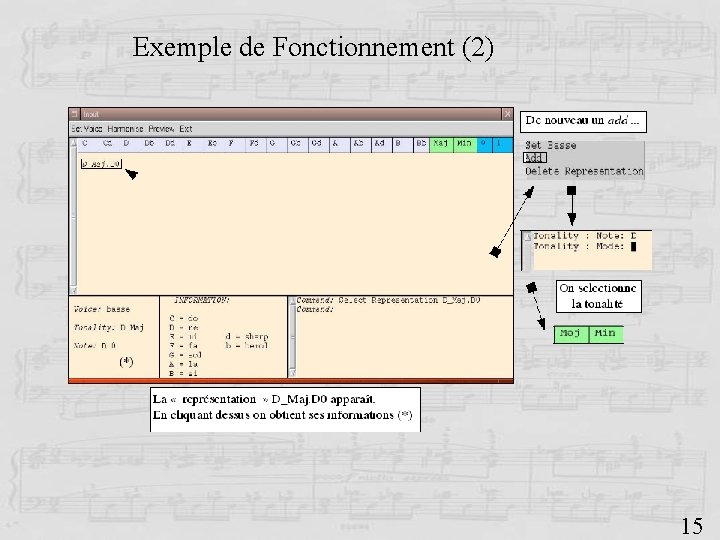Click command panel scrollbar up arrow
Screen dimensions: 720x540
[292, 301]
